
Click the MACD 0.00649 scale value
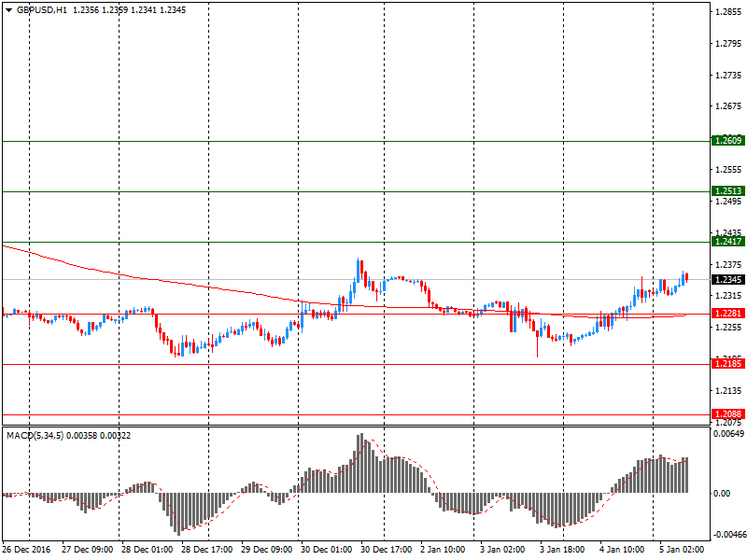[x=729, y=434]
